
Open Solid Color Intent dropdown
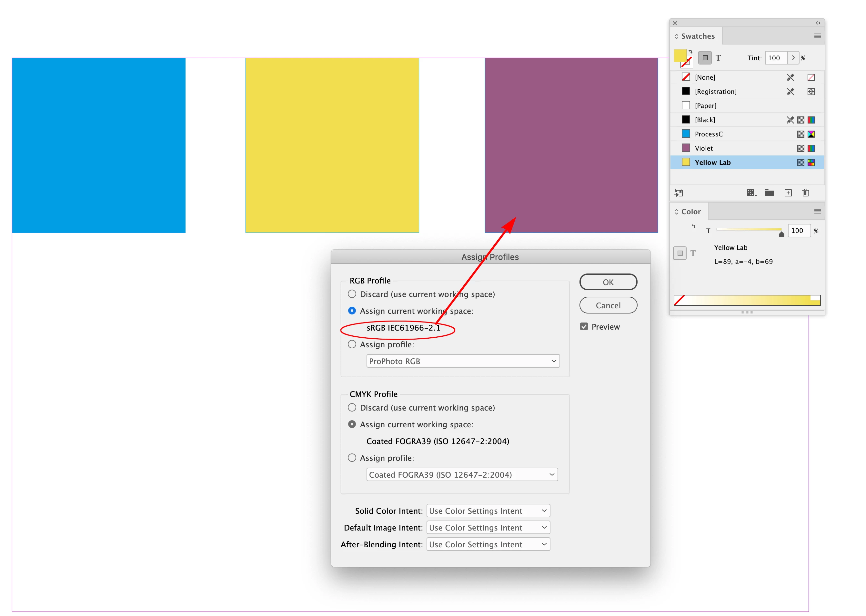pos(488,511)
